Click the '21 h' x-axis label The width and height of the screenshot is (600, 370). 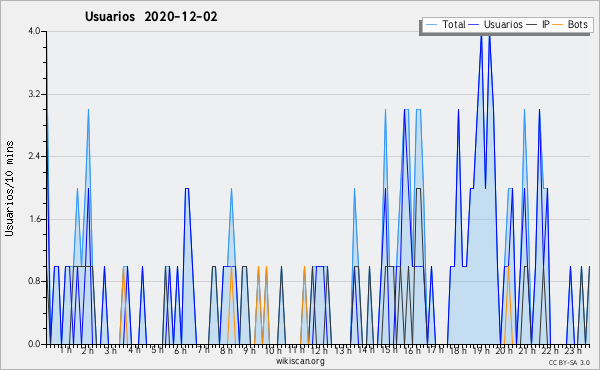coord(527,351)
